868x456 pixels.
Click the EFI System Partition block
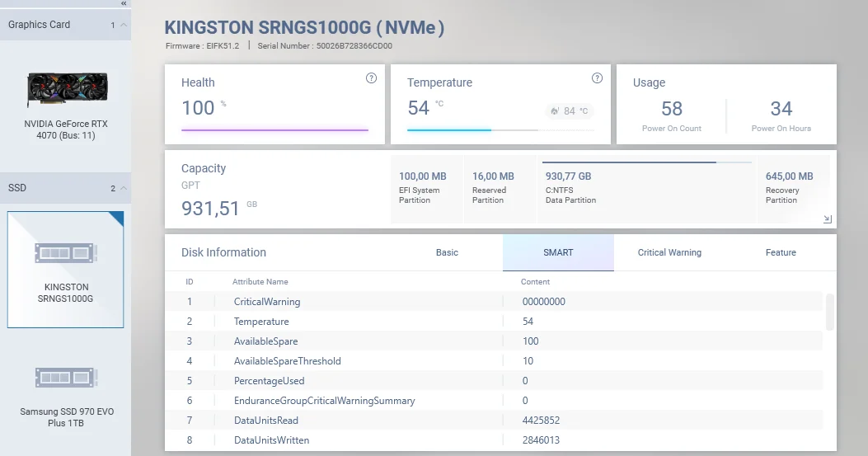pos(426,189)
